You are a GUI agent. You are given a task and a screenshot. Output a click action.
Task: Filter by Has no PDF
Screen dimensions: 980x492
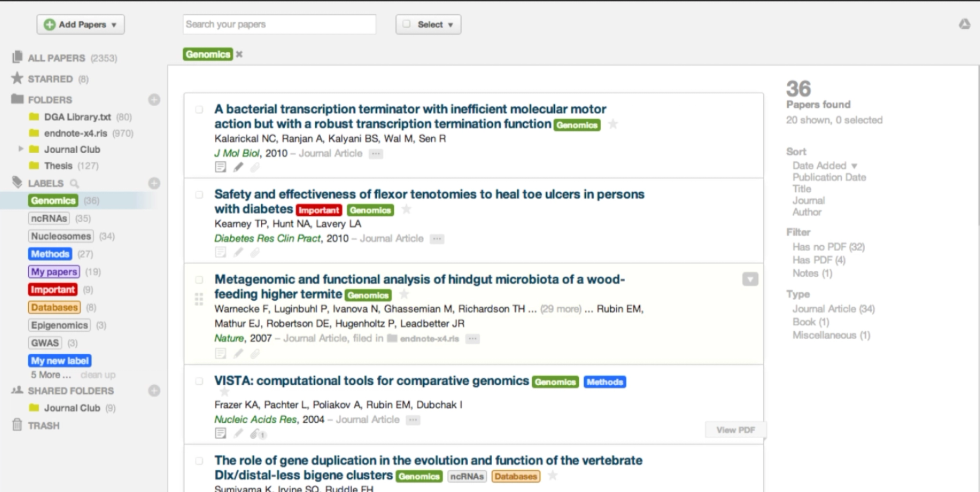pos(829,247)
